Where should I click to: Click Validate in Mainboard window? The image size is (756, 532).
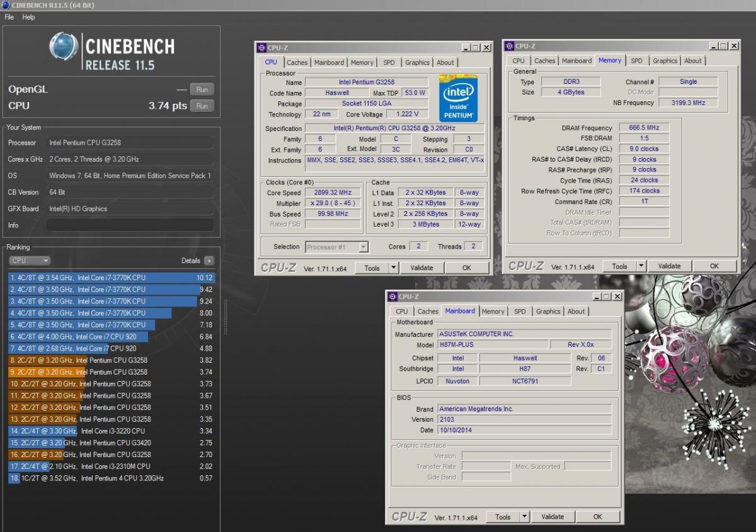[553, 517]
